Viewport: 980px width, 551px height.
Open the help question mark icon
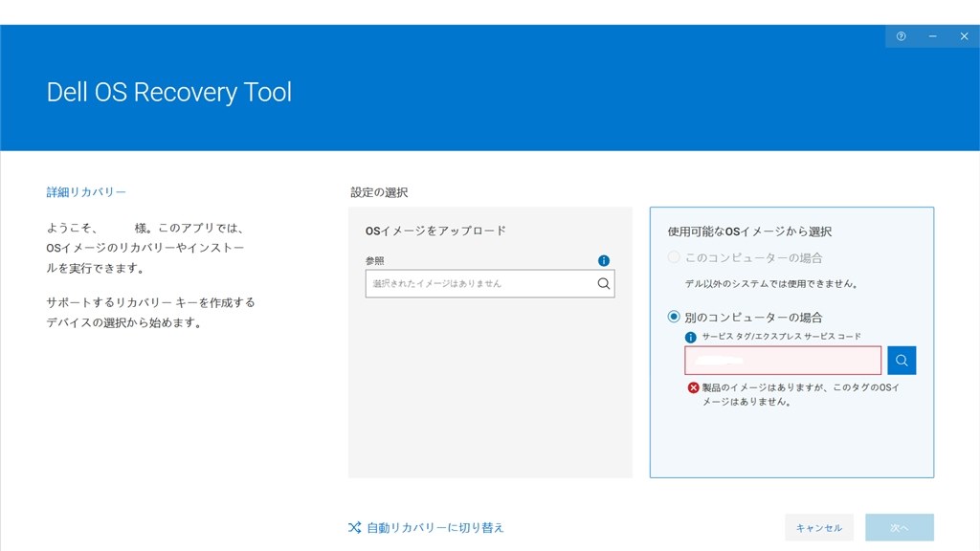pos(901,36)
